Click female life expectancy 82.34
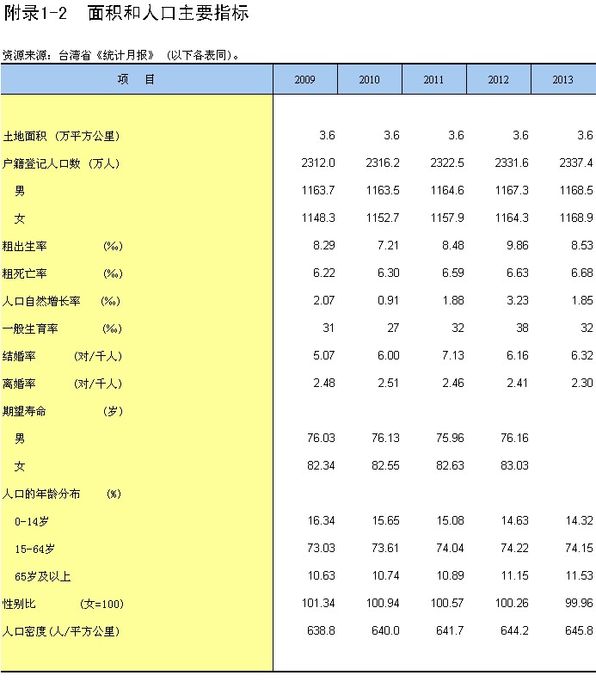Viewport: 596px width, 700px height. 321,465
